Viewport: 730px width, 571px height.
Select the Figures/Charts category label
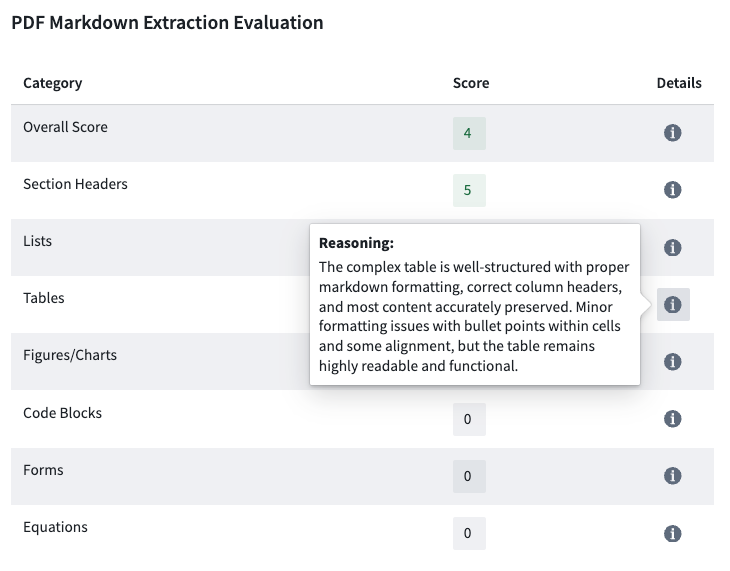(x=70, y=355)
